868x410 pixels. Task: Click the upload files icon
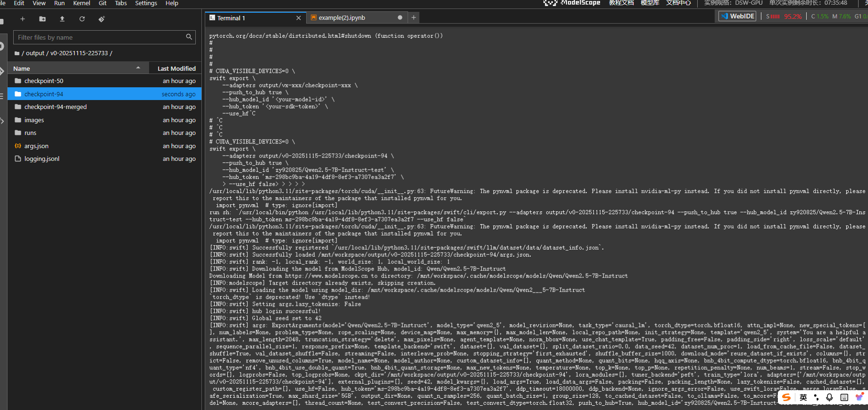pyautogui.click(x=62, y=19)
